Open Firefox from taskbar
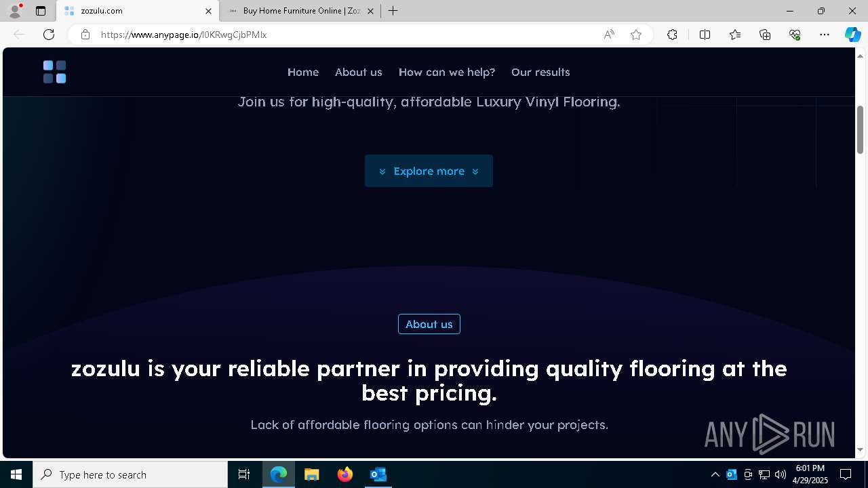 tap(345, 474)
